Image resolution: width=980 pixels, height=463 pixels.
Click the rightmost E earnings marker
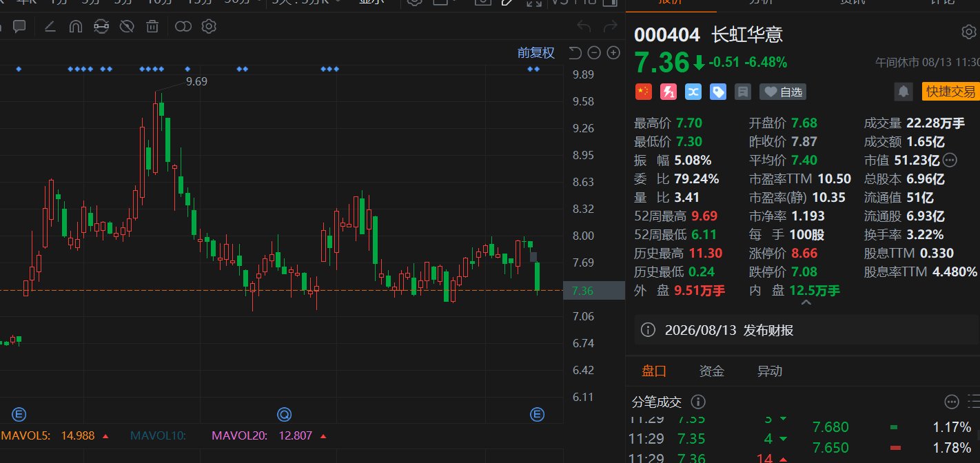click(537, 414)
